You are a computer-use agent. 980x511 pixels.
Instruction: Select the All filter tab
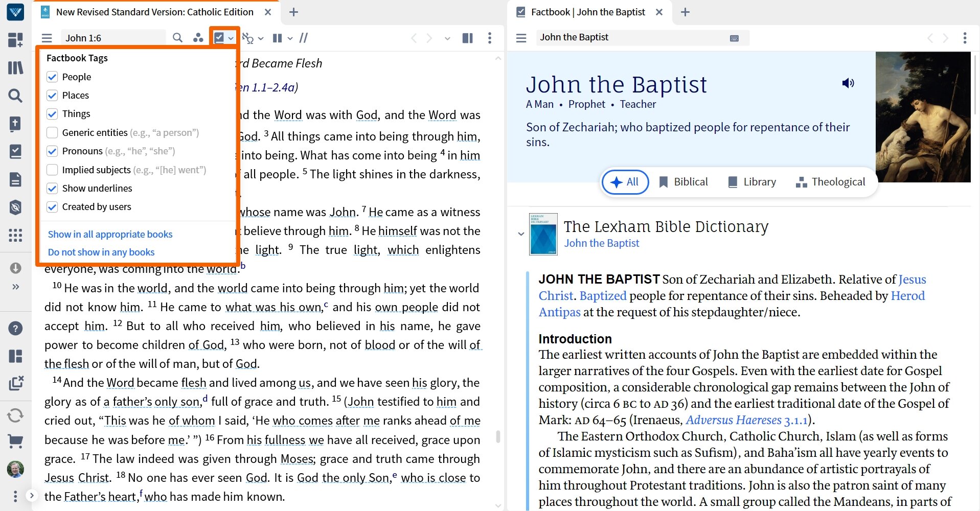coord(625,182)
